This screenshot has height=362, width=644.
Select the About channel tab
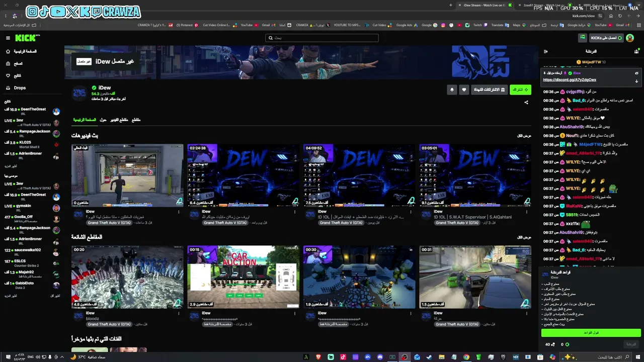(103, 120)
